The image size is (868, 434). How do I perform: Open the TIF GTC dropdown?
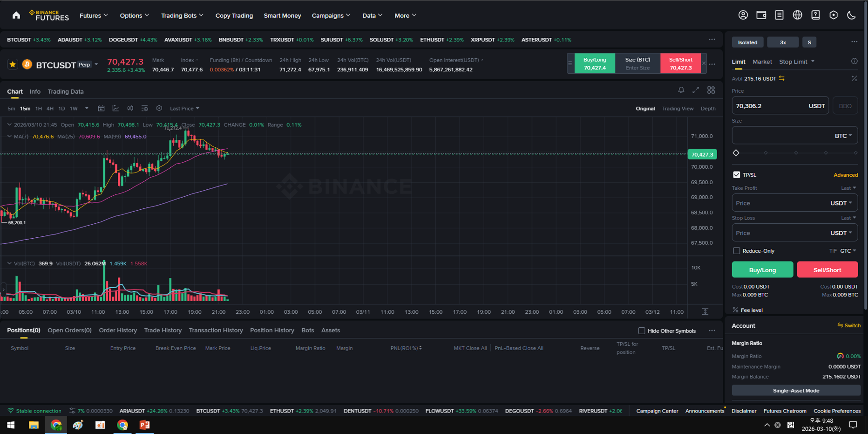tap(848, 251)
